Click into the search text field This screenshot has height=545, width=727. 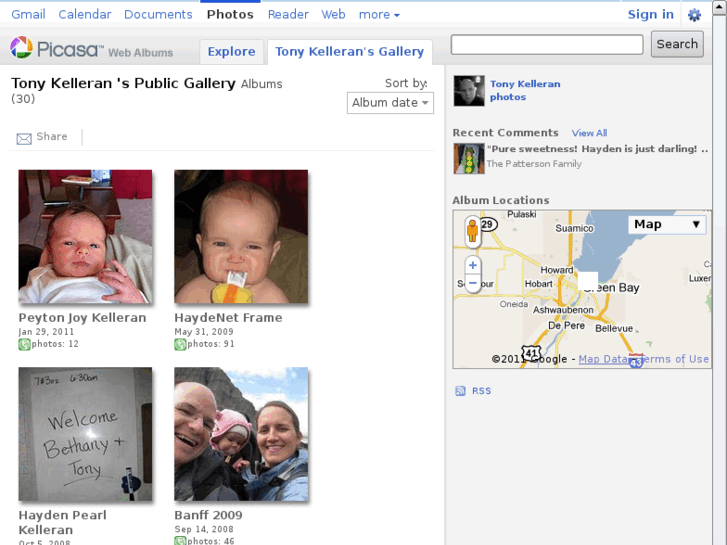[547, 44]
